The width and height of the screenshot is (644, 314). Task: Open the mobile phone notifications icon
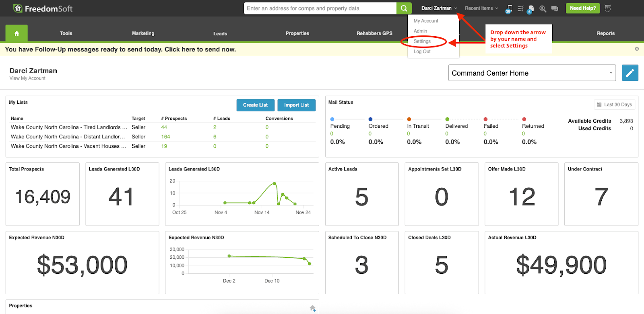pyautogui.click(x=509, y=8)
